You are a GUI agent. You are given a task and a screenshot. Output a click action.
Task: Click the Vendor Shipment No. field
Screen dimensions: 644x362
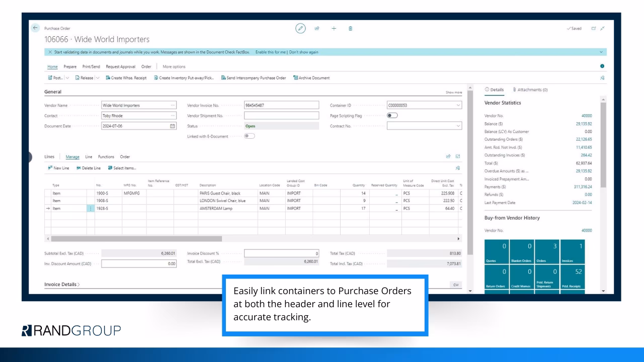pos(281,116)
